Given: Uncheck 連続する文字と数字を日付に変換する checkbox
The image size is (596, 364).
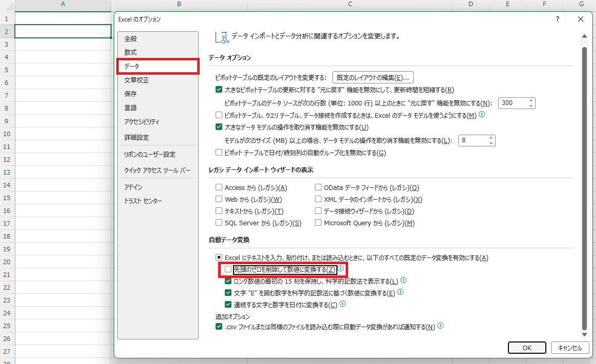Looking at the screenshot, I should pyautogui.click(x=228, y=305).
